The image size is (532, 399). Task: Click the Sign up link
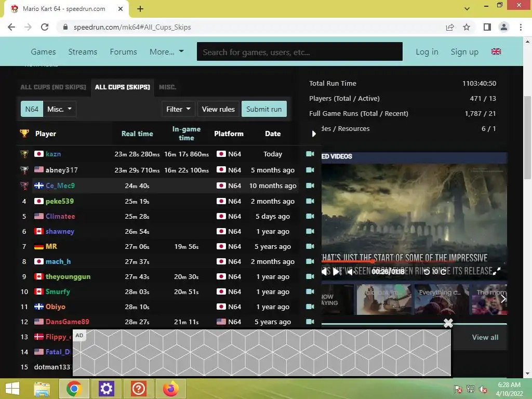(464, 51)
